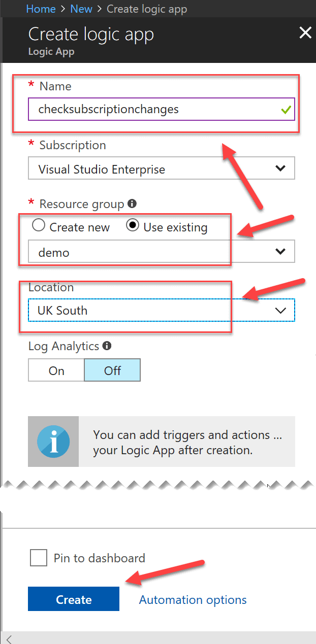This screenshot has width=316, height=644.
Task: Click the green validation checkmark in Name
Action: pyautogui.click(x=285, y=110)
